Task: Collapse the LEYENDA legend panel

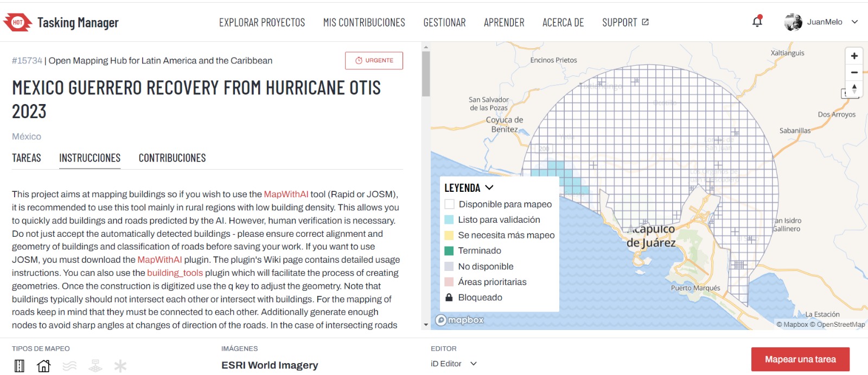Action: pyautogui.click(x=489, y=187)
